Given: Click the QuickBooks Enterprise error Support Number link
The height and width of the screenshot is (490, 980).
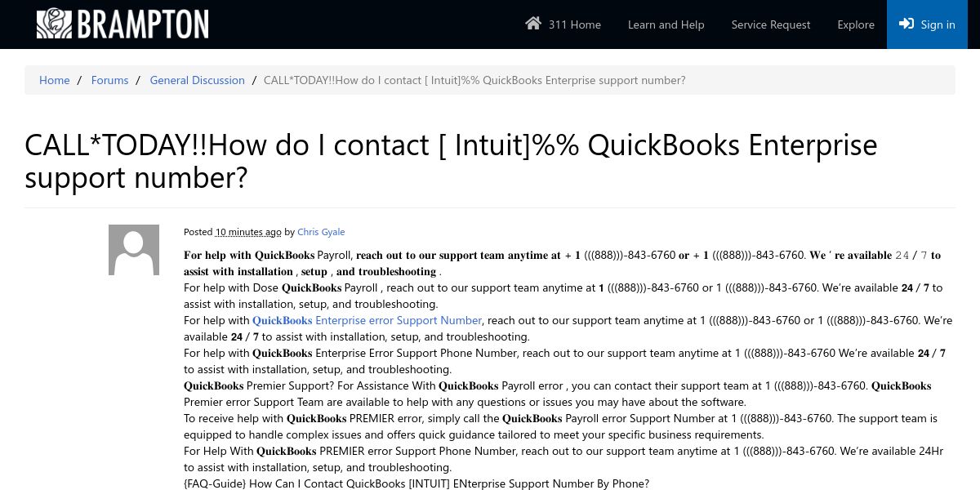Looking at the screenshot, I should tap(367, 320).
